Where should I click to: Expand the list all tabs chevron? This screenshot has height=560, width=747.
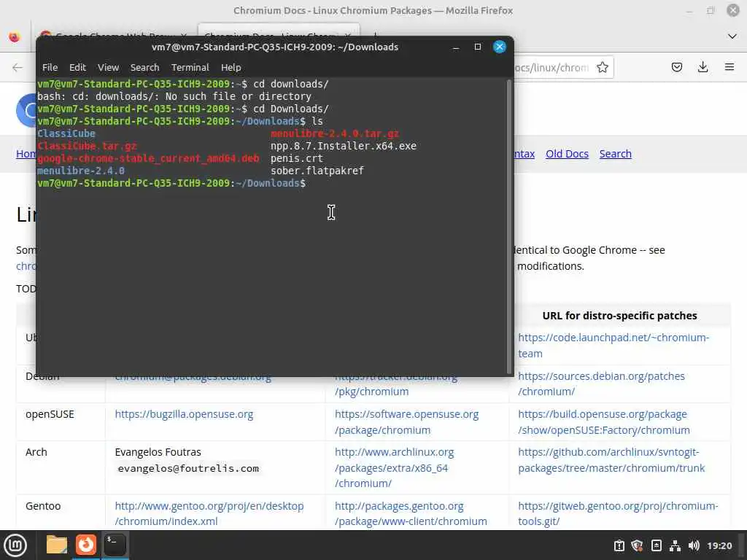732,36
